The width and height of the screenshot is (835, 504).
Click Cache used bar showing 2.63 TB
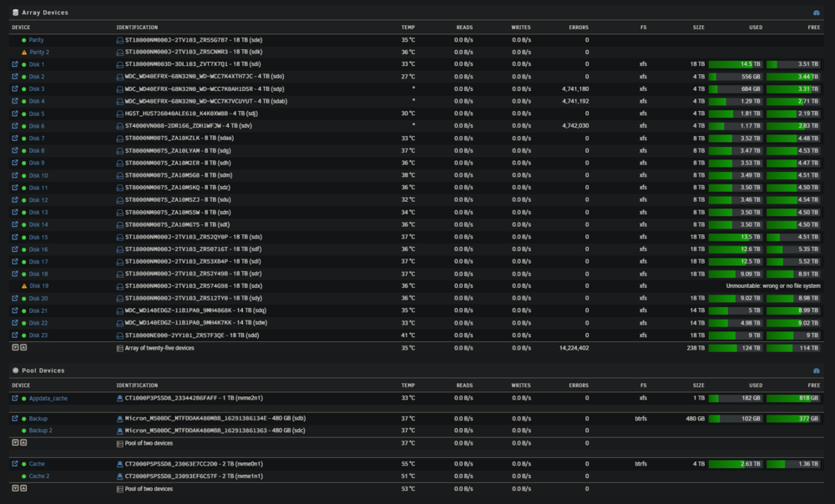[736, 464]
